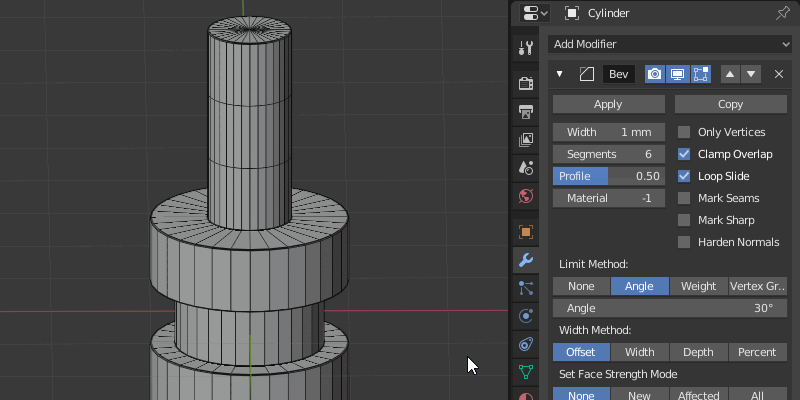Set Limit Method to Vertex Group

click(x=758, y=286)
